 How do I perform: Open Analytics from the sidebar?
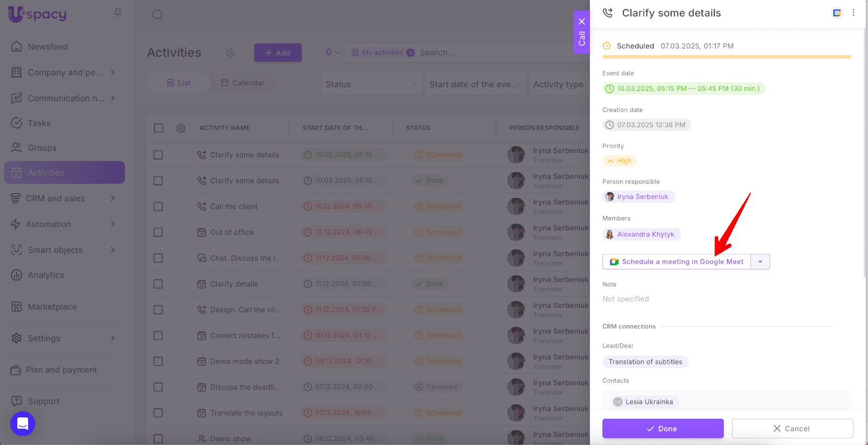pos(46,275)
